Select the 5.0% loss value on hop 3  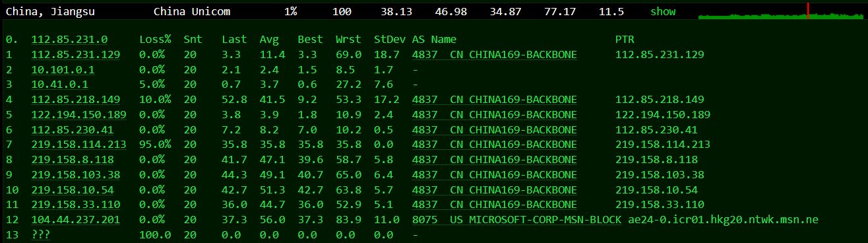152,85
